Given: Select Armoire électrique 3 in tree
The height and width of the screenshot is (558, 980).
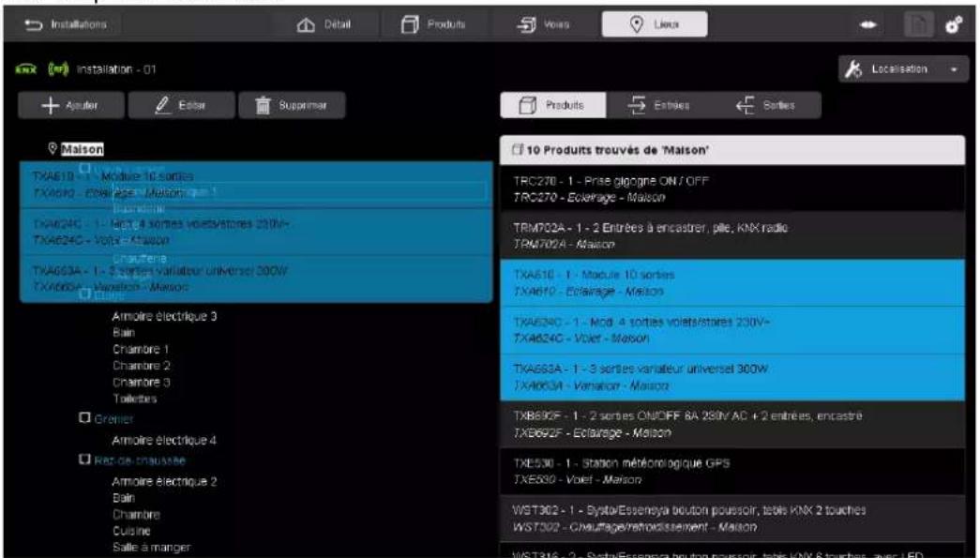Looking at the screenshot, I should (164, 316).
